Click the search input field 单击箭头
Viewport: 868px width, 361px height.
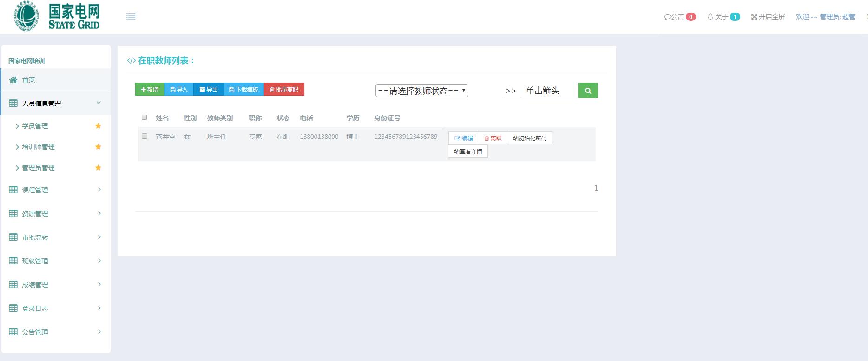coord(548,91)
